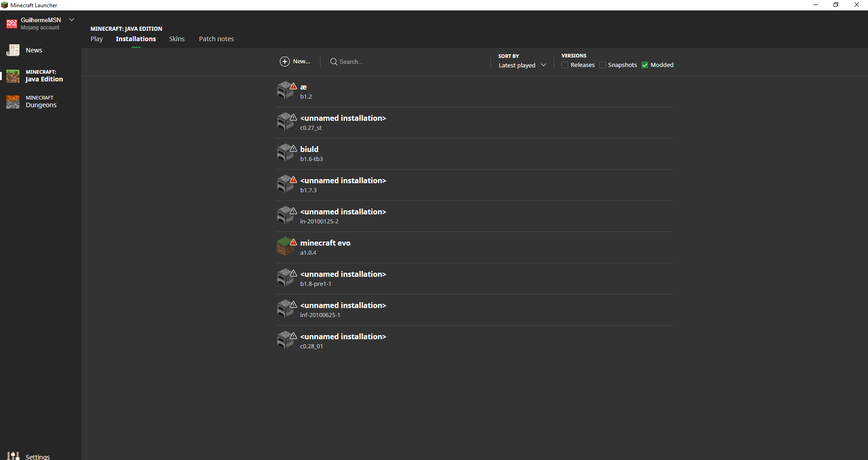Uncheck the Modded versions checkbox
The image size is (868, 460).
pyautogui.click(x=645, y=65)
